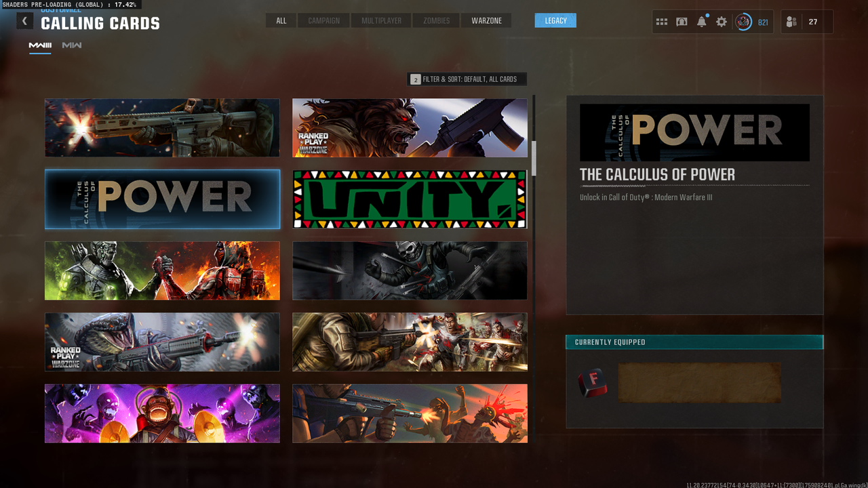Viewport: 868px width, 488px height.
Task: Open the camera/showcase icon in top bar
Action: [x=682, y=22]
